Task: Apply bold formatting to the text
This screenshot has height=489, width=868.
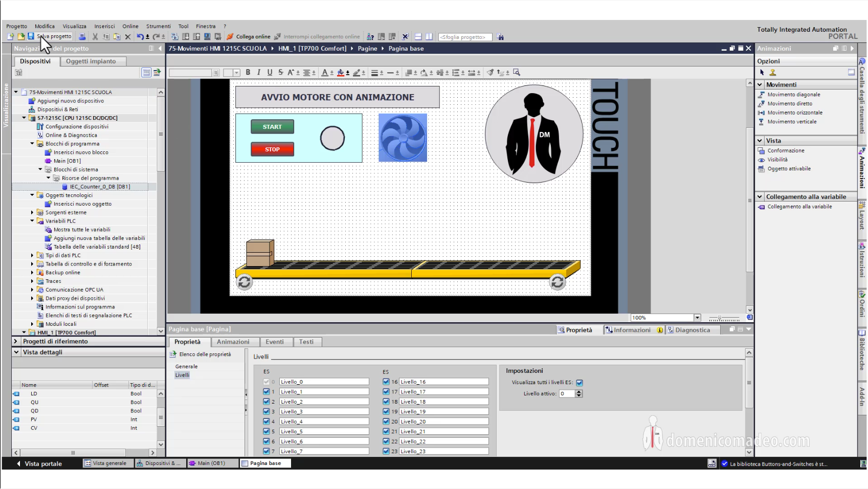Action: [248, 72]
